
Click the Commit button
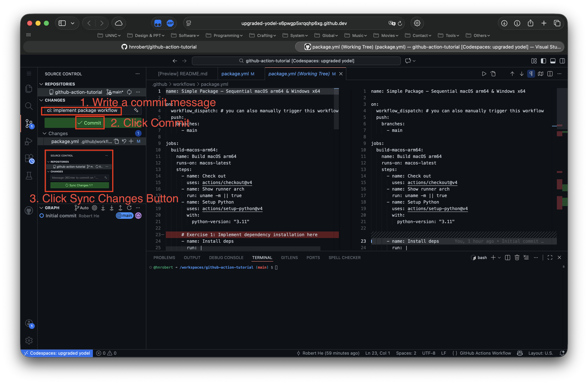pos(90,123)
